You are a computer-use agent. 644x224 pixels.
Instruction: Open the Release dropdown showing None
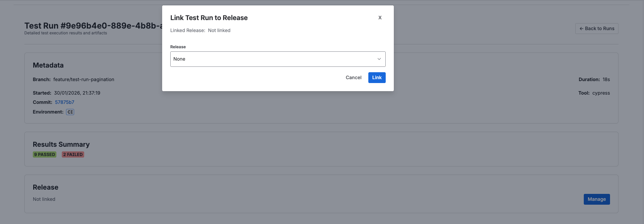(x=278, y=59)
